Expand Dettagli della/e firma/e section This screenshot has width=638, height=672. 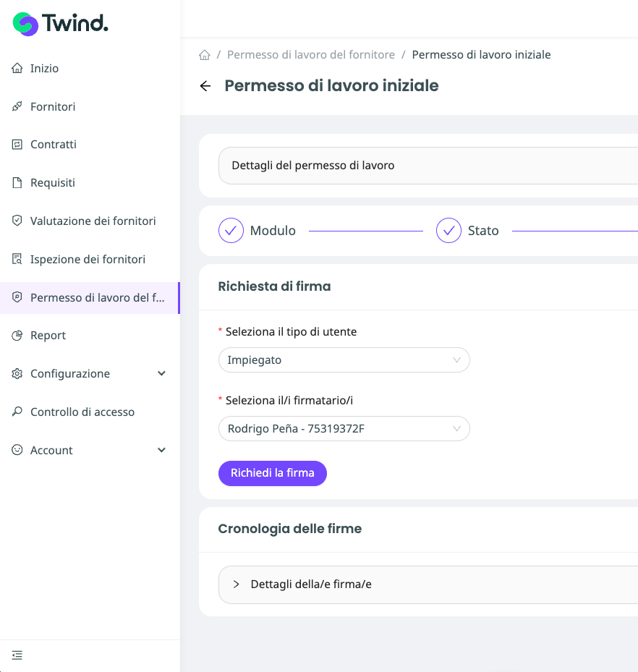coord(237,584)
